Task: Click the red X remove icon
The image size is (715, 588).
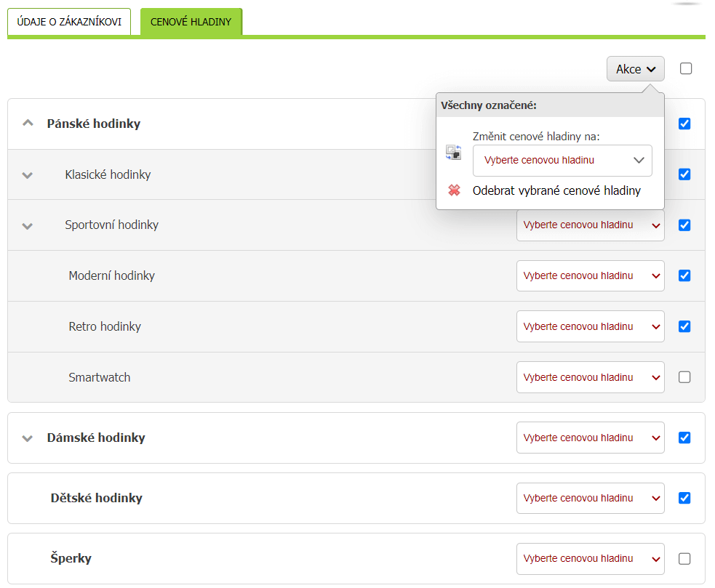Action: 454,190
